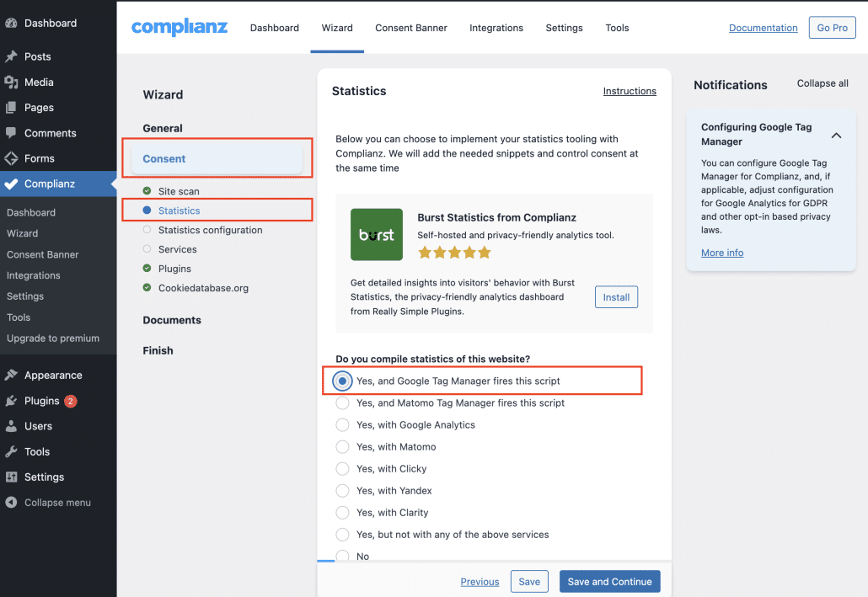This screenshot has height=597, width=868.
Task: Select 'Yes, and Google Tag Manager fires this script'
Action: (343, 381)
